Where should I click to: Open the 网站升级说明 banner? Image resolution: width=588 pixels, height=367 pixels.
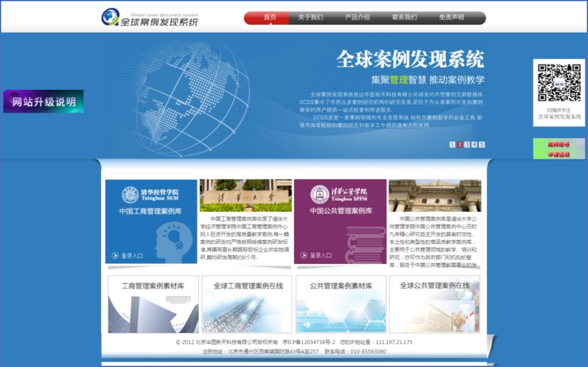(43, 102)
